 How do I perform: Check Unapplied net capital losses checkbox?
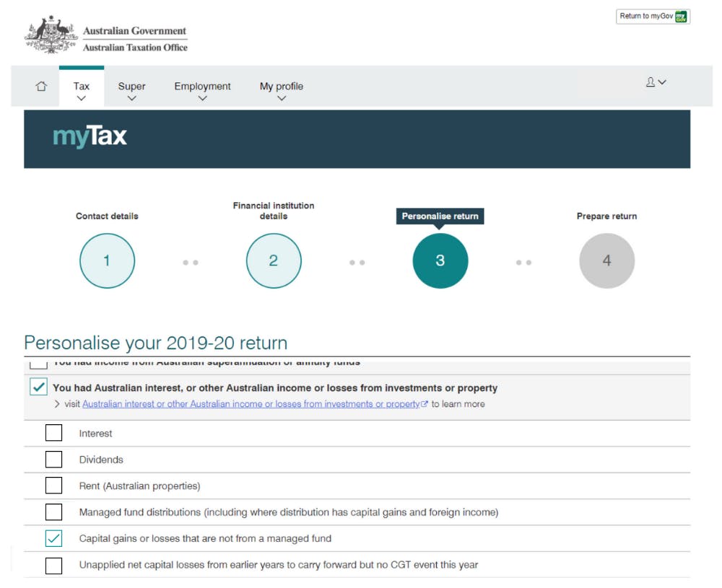coord(54,566)
